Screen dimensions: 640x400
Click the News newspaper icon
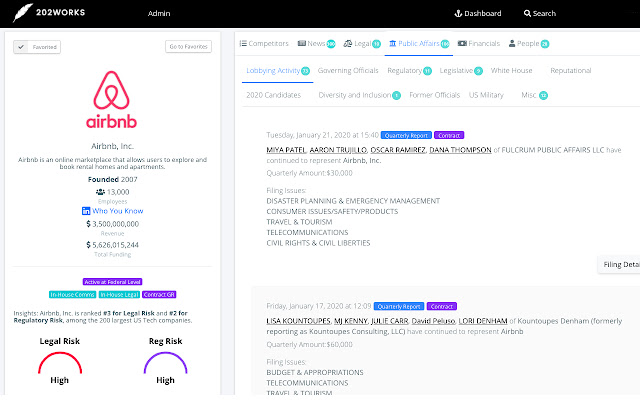tap(302, 43)
